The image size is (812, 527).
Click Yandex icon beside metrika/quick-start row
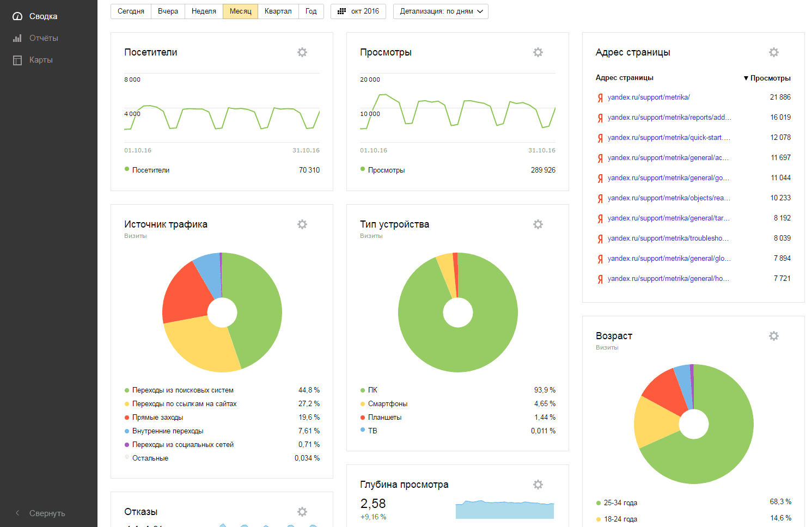[x=600, y=138]
